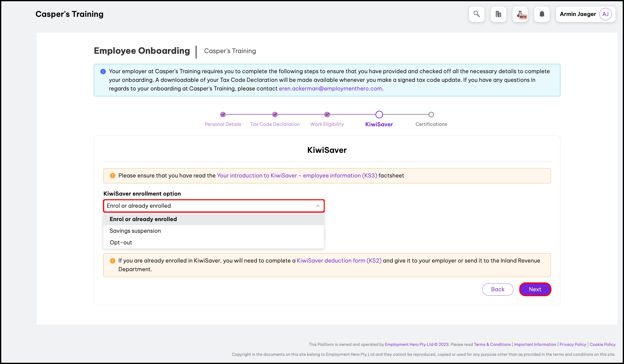This screenshot has width=624, height=364.
Task: Click the Certifications step circle
Action: tap(431, 114)
